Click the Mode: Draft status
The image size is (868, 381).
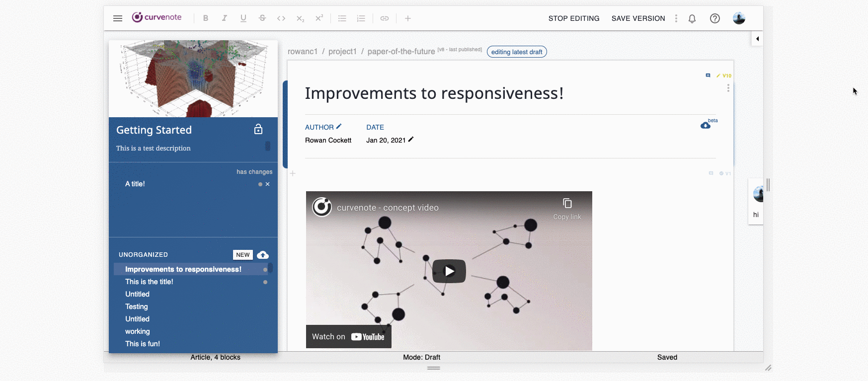422,357
